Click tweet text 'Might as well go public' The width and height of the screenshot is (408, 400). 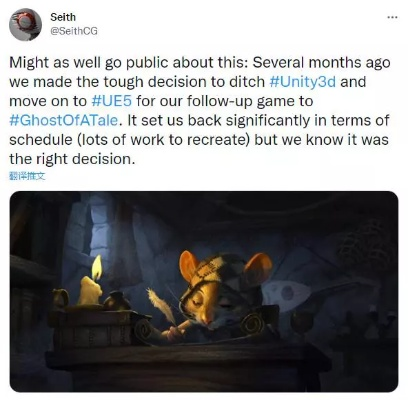(x=89, y=62)
